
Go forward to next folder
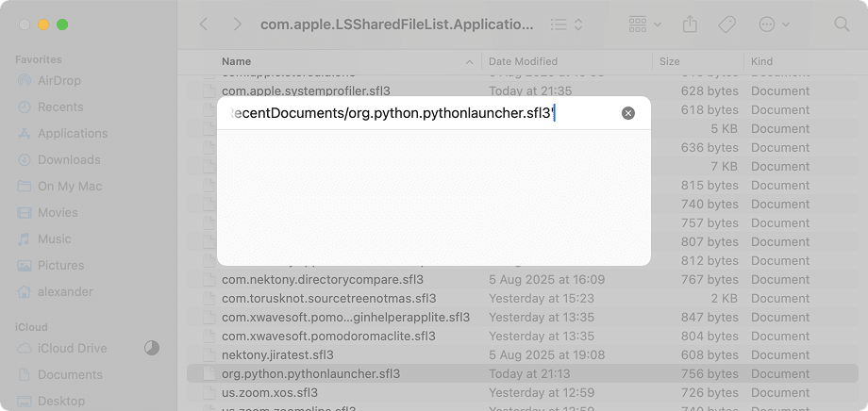click(238, 25)
